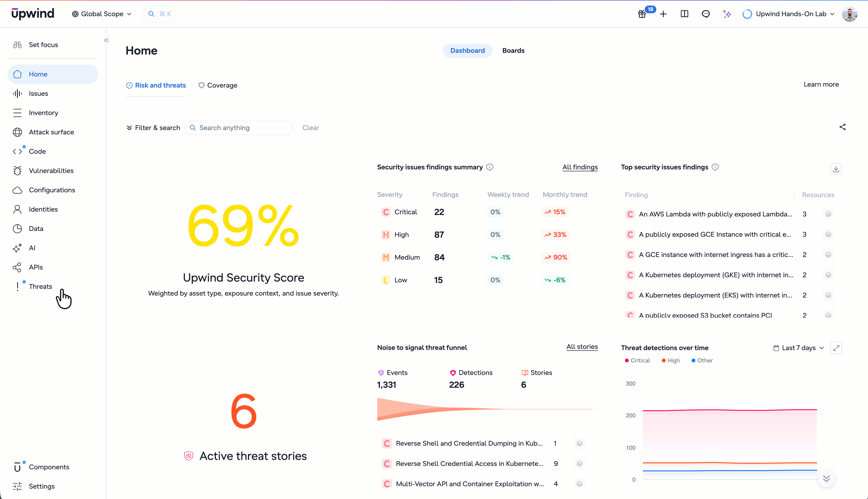Open layers icon for Reverse Shell and Credential Dumping
The image size is (868, 499).
pos(579,444)
